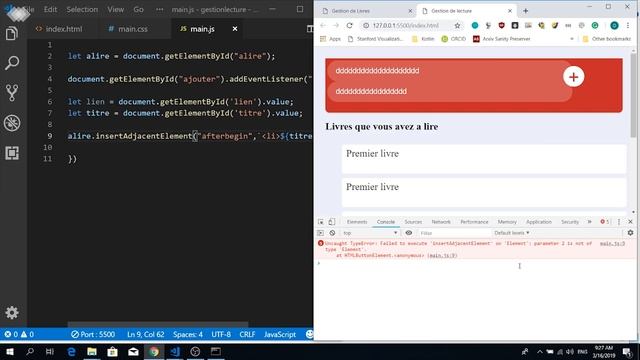
Task: Open the Apps bookmark shortcut
Action: tap(331, 39)
